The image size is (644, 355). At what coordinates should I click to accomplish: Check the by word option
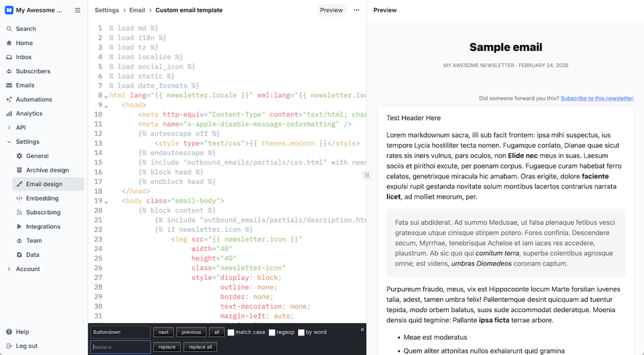point(301,332)
